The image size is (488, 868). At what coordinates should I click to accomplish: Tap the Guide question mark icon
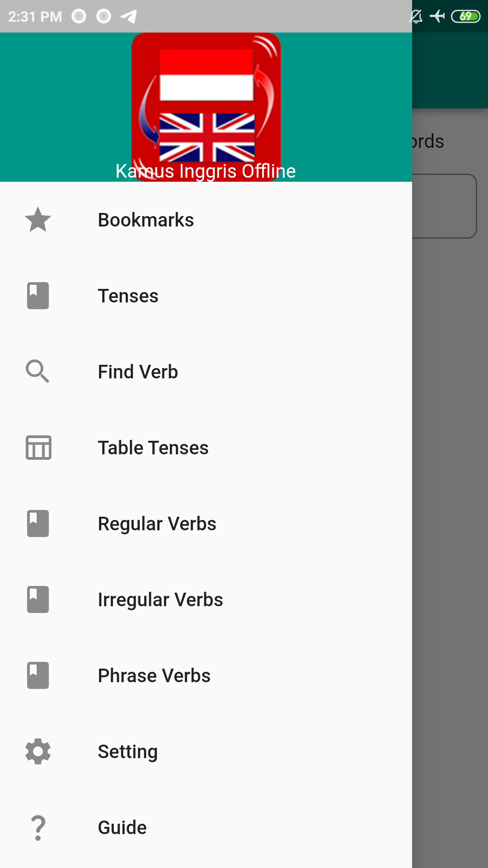(x=38, y=827)
